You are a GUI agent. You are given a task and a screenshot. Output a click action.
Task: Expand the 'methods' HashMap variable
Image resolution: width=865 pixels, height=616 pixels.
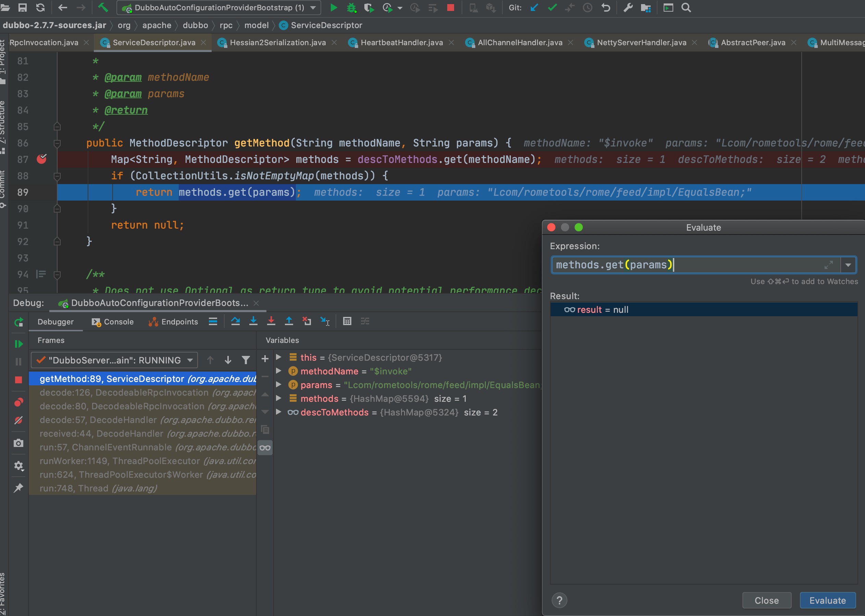278,398
